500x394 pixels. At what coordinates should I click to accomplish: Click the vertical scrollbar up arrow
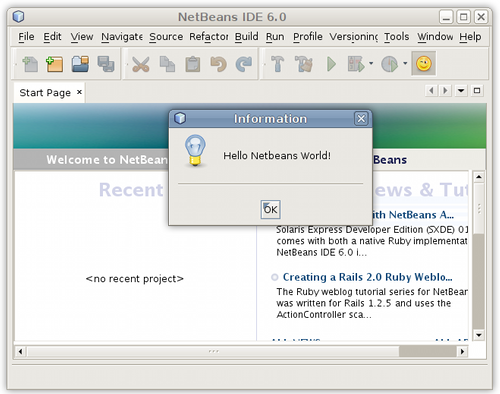(x=479, y=177)
